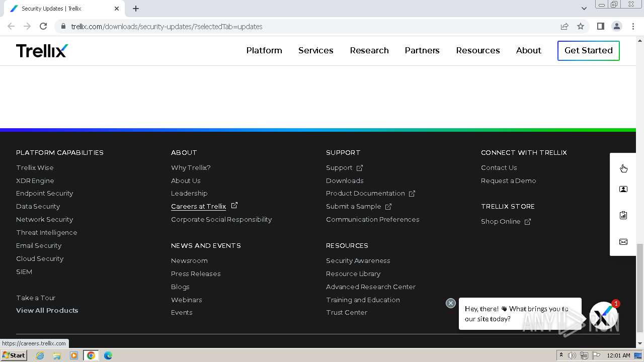This screenshot has width=644, height=362.
Task: Click the Windows Start button
Action: tap(14, 355)
